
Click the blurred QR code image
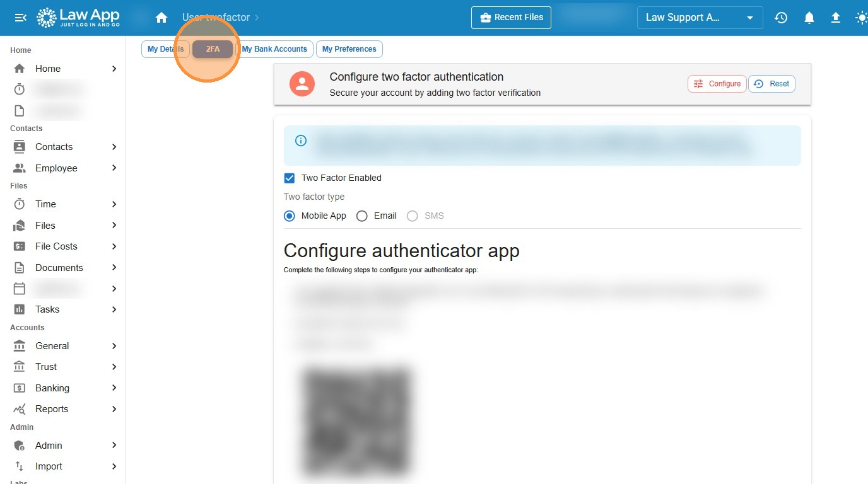pos(356,422)
